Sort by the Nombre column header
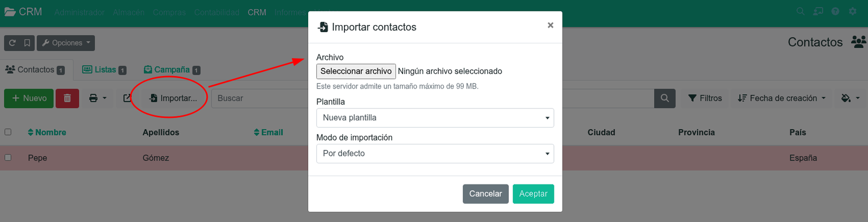 pyautogui.click(x=47, y=132)
